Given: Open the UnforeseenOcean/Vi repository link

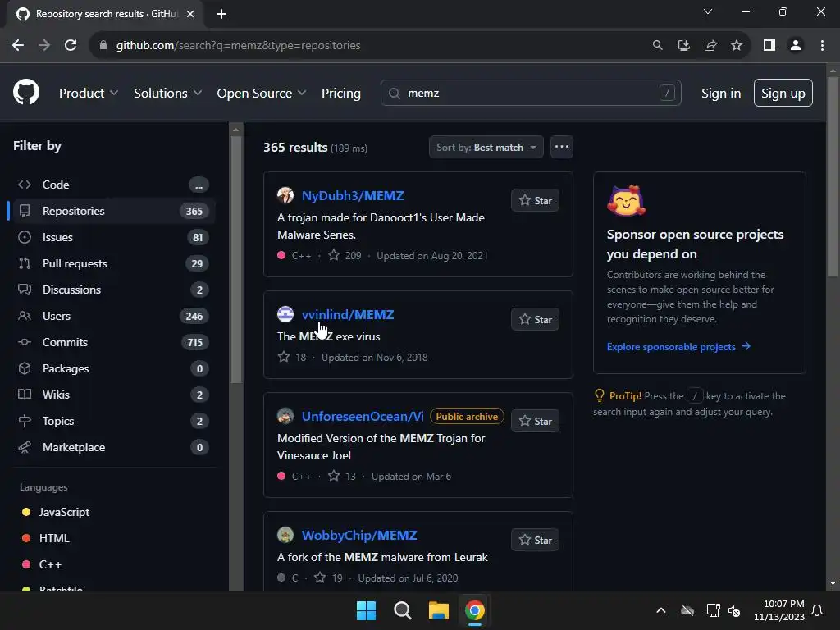Looking at the screenshot, I should tap(363, 416).
